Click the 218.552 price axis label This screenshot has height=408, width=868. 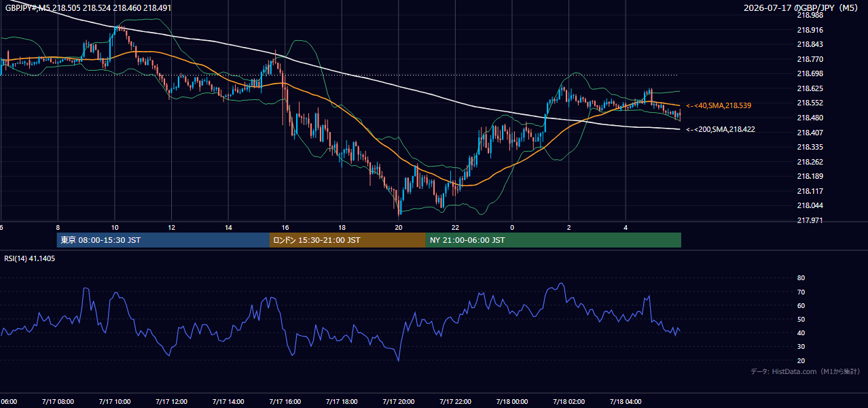point(810,103)
